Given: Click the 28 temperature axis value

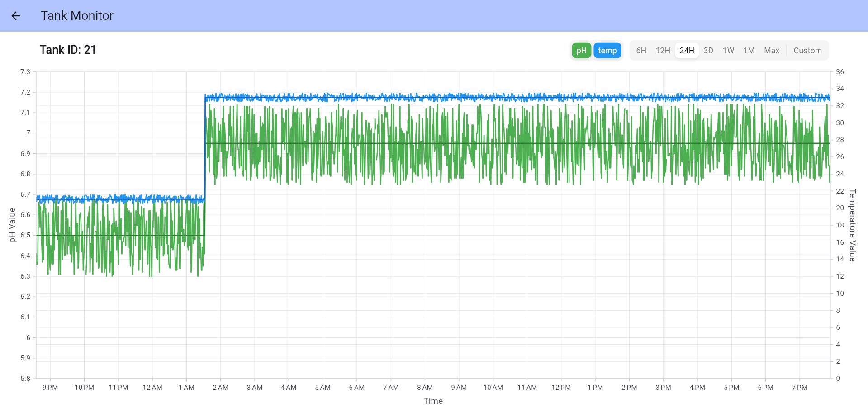Looking at the screenshot, I should pyautogui.click(x=840, y=140).
